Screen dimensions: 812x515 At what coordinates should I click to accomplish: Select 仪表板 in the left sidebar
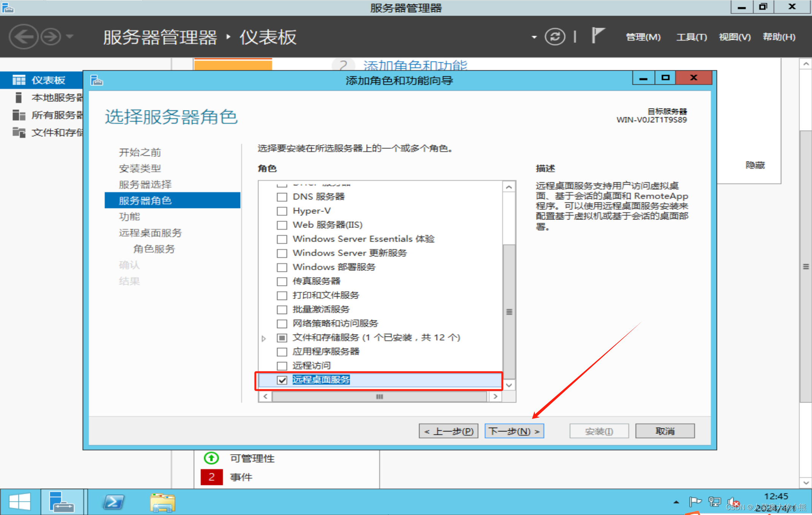point(42,80)
